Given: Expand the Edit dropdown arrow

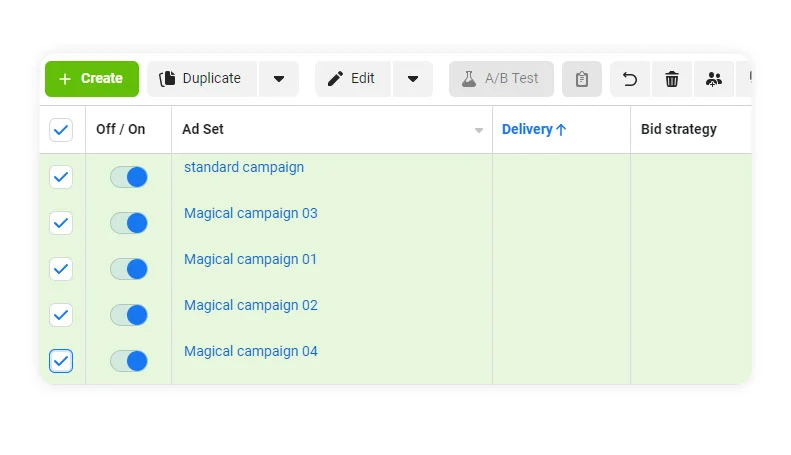Looking at the screenshot, I should pos(413,79).
